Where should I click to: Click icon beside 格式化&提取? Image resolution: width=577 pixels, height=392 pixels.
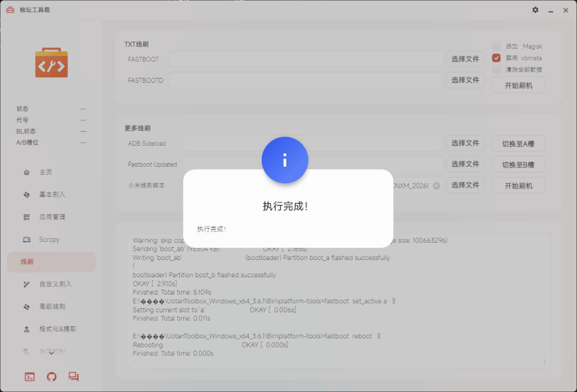[26, 329]
